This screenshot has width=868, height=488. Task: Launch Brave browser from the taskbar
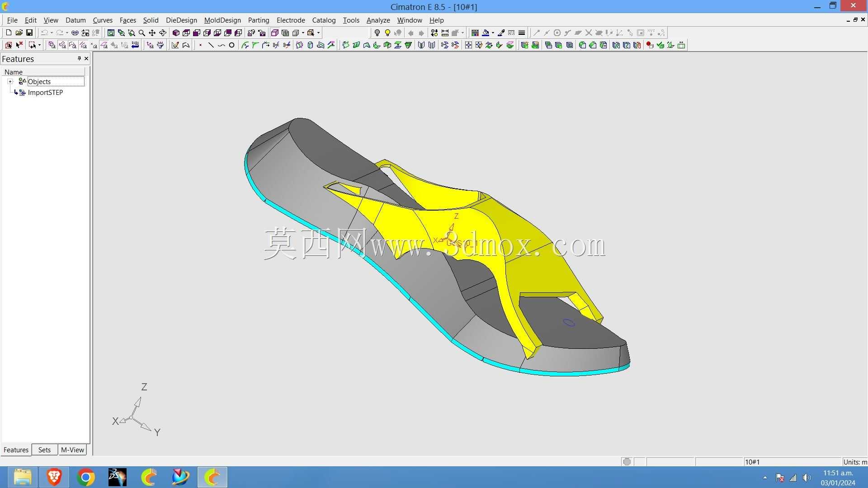point(54,477)
